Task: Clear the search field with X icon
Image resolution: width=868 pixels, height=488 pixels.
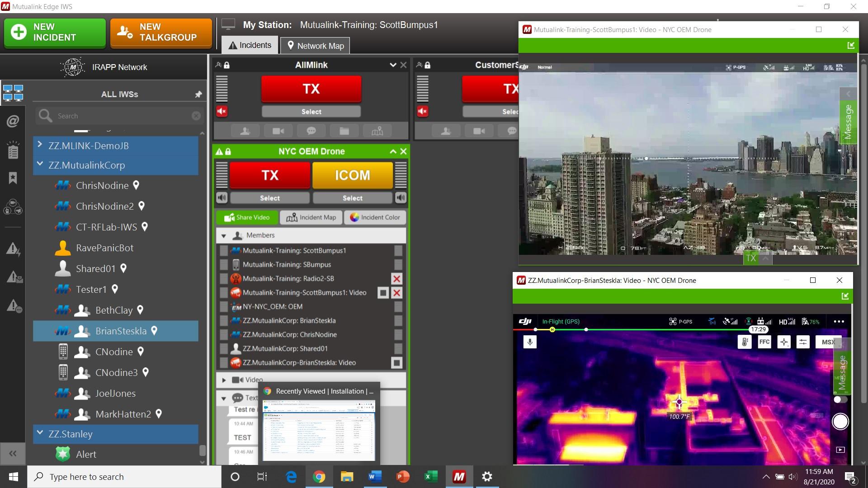Action: coord(196,116)
